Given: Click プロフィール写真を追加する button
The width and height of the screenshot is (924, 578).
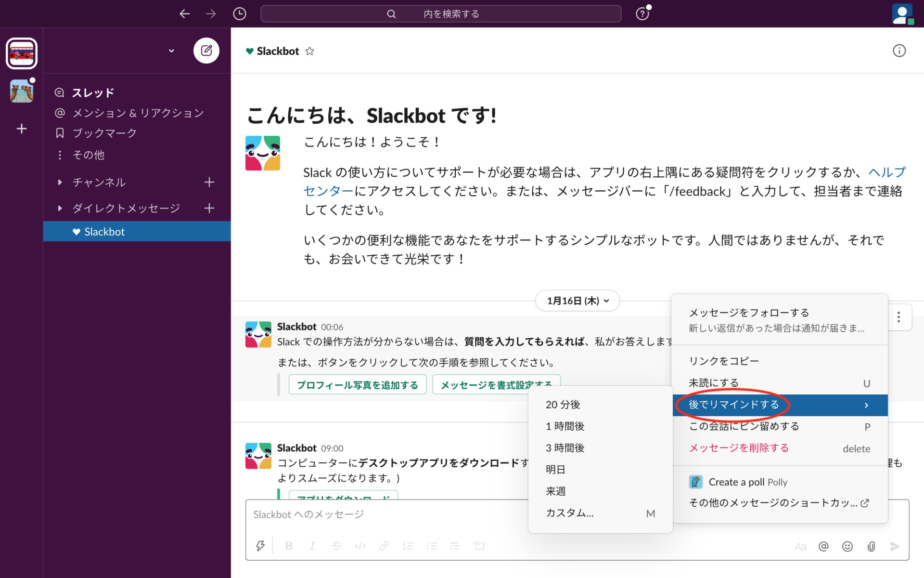Looking at the screenshot, I should coord(358,385).
